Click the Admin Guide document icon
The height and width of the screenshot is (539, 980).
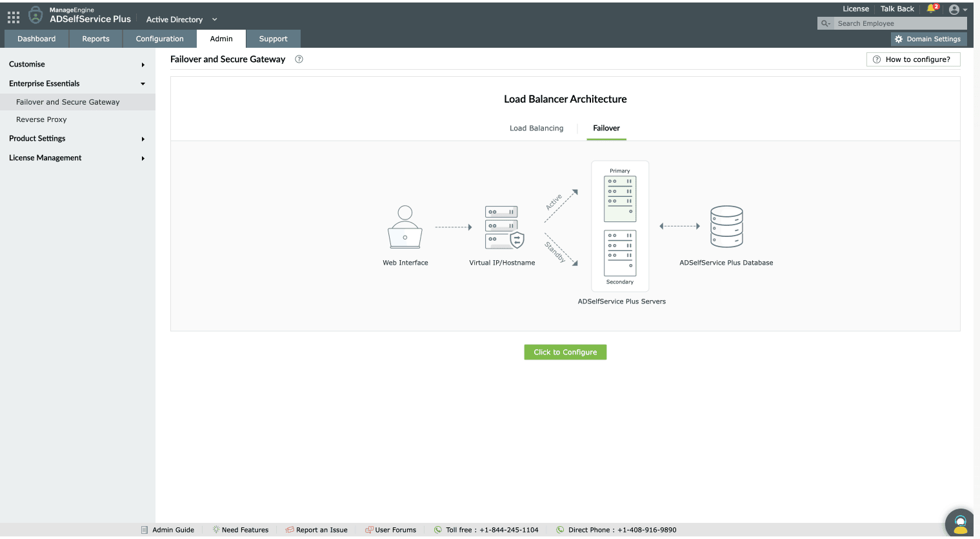(145, 530)
